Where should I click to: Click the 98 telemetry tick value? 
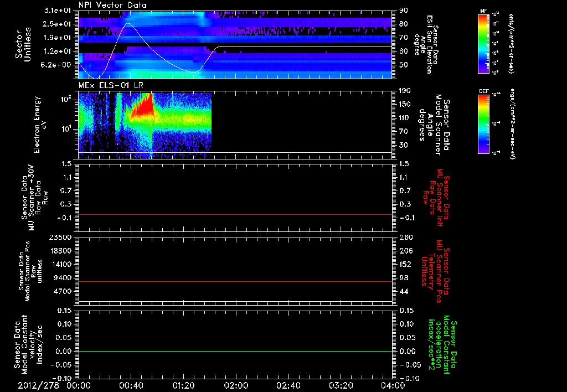tap(404, 278)
